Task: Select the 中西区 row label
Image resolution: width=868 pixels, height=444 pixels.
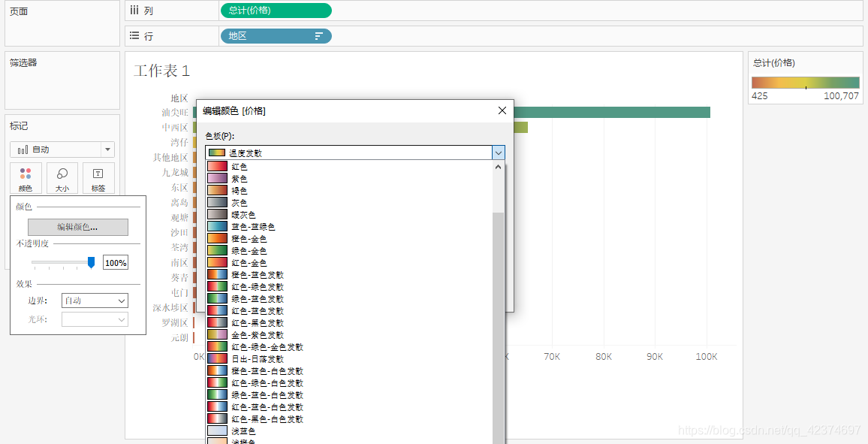Action: pos(175,127)
